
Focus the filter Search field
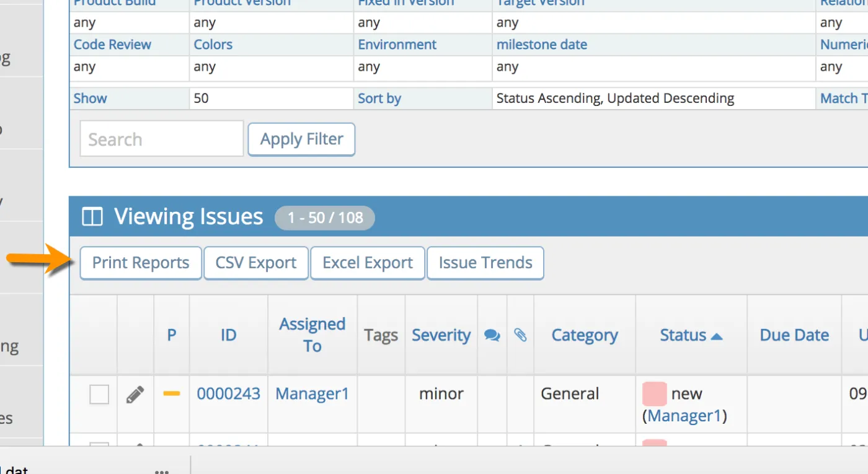162,139
